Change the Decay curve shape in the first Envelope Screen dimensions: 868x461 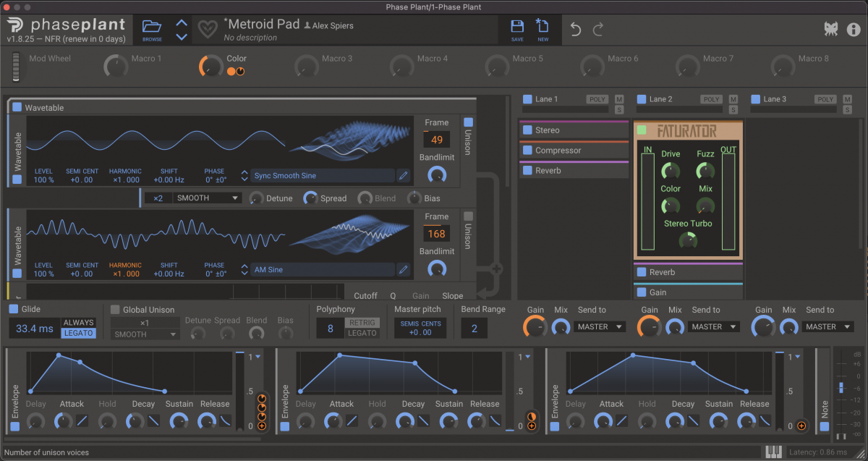tap(154, 420)
